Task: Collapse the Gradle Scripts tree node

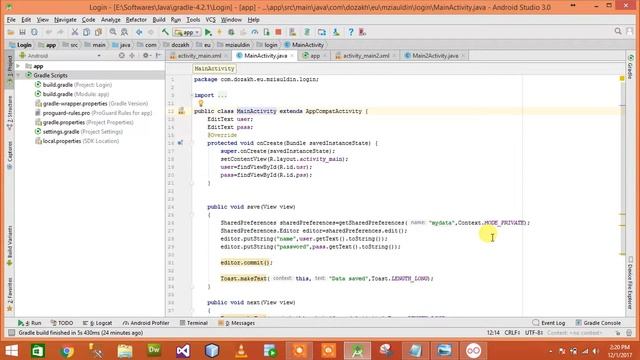Action: (18, 76)
